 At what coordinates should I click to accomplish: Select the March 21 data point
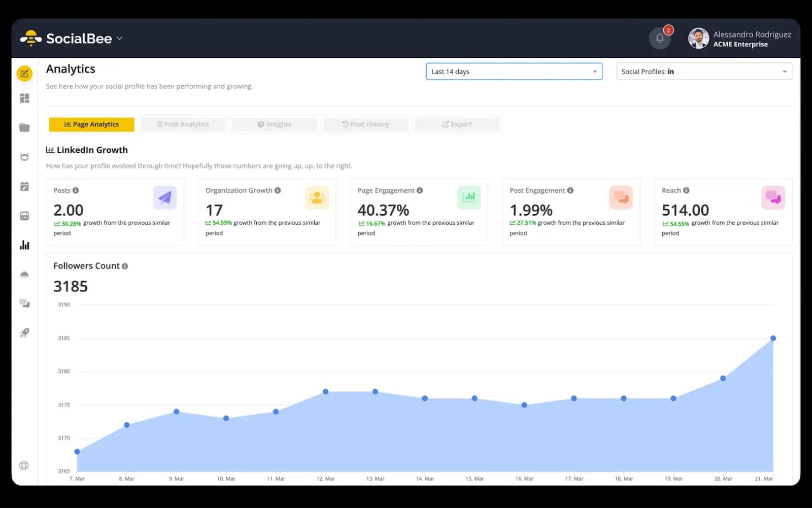(x=773, y=337)
